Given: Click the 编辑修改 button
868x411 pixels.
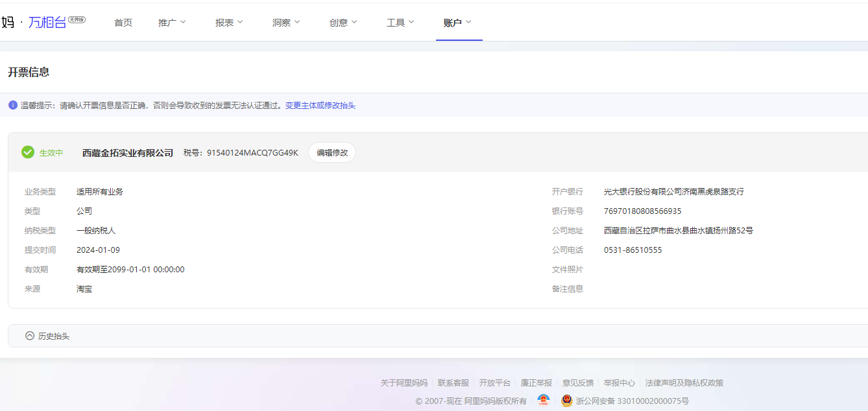Looking at the screenshot, I should tap(332, 153).
